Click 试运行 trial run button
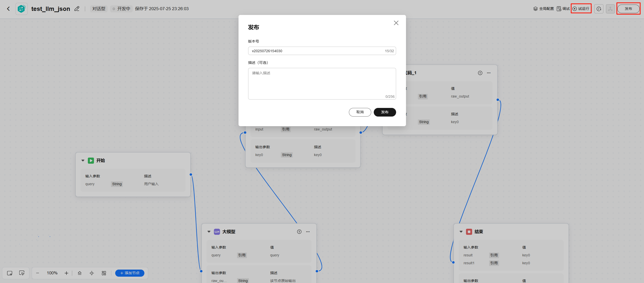This screenshot has width=644, height=283. 581,9
